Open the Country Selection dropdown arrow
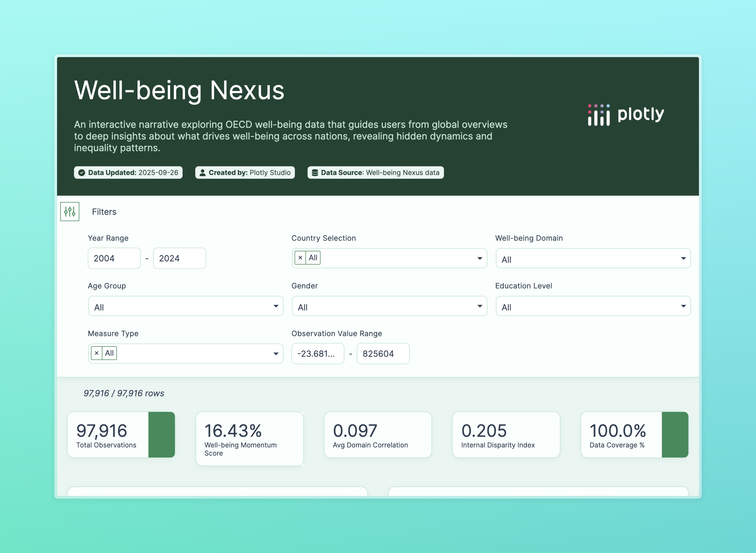 pyautogui.click(x=479, y=258)
